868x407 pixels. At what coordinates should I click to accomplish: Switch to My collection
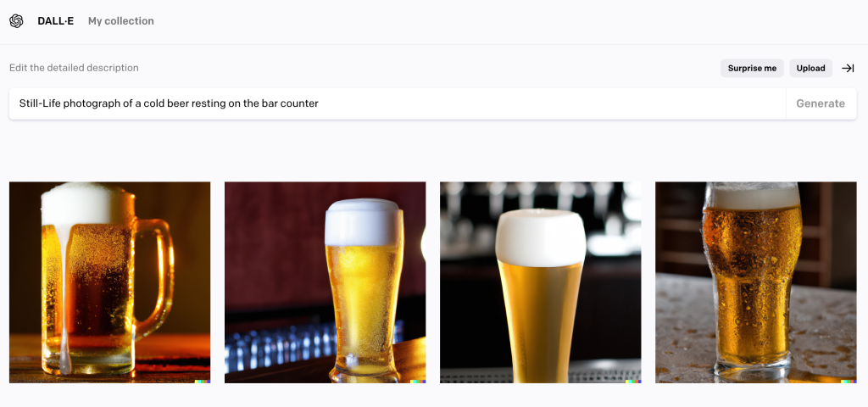[x=120, y=21]
